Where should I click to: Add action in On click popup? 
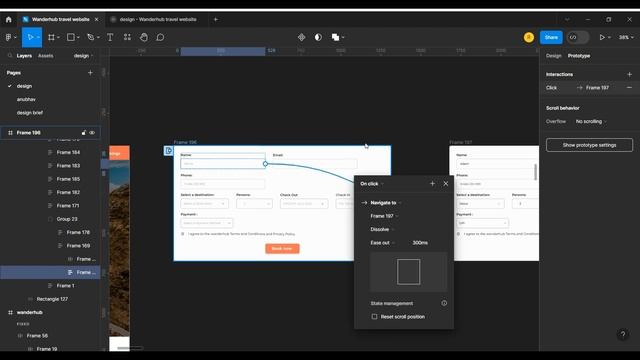coord(432,184)
